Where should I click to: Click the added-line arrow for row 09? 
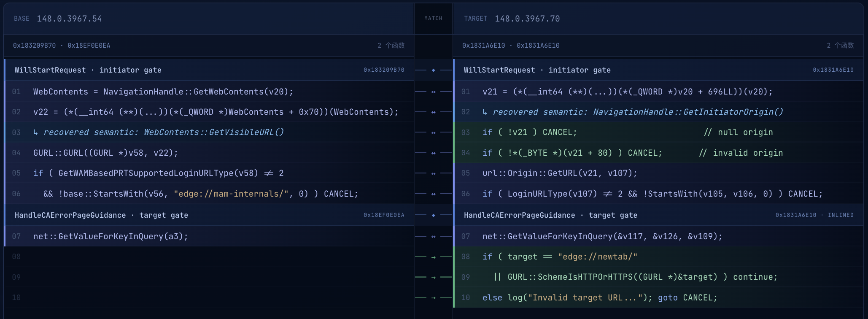(x=433, y=277)
